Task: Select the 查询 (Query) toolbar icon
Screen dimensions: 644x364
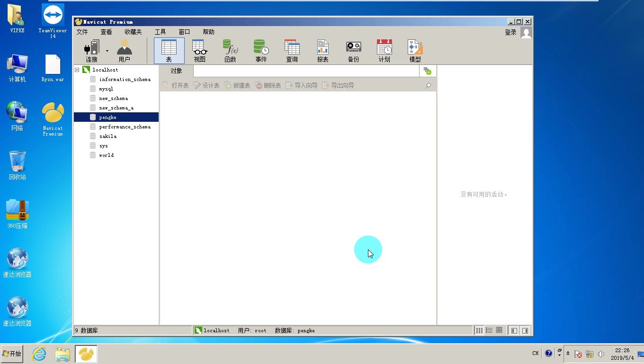Action: (292, 51)
